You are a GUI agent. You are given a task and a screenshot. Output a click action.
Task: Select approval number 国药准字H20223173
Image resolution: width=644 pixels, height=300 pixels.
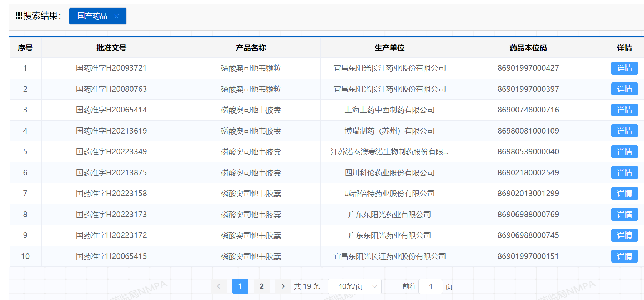(x=111, y=215)
